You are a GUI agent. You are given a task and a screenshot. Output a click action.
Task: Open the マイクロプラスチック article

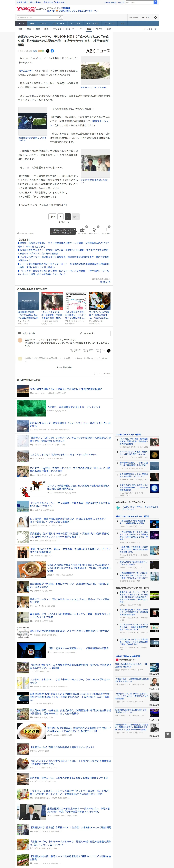pos(64,454)
